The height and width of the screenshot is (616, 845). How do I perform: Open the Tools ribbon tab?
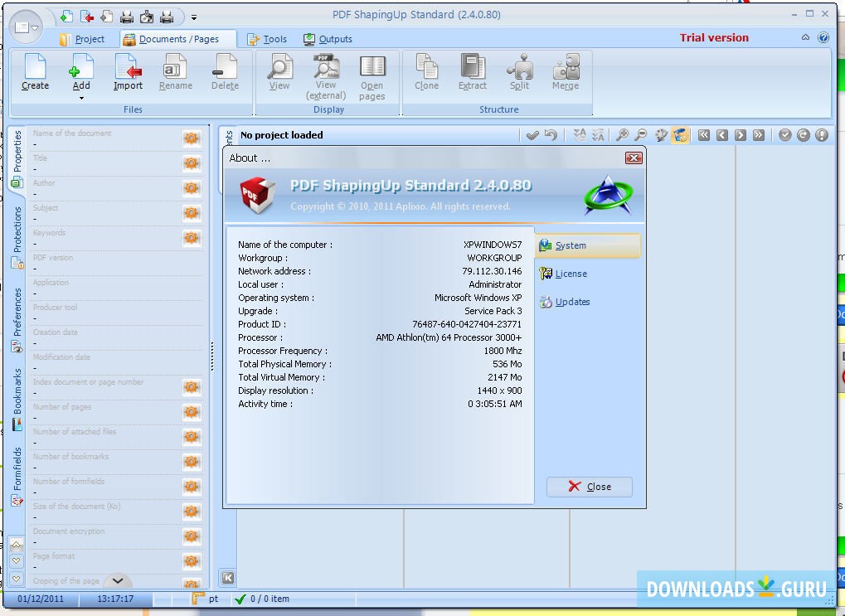pos(267,39)
